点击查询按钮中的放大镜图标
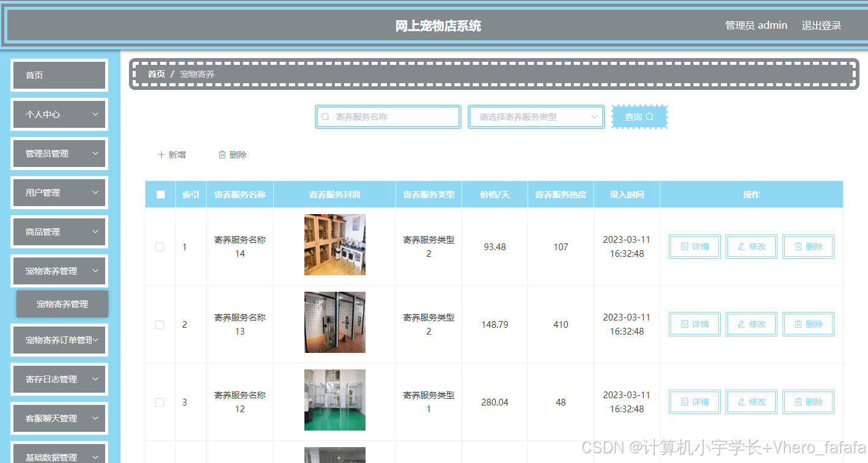 [x=649, y=116]
